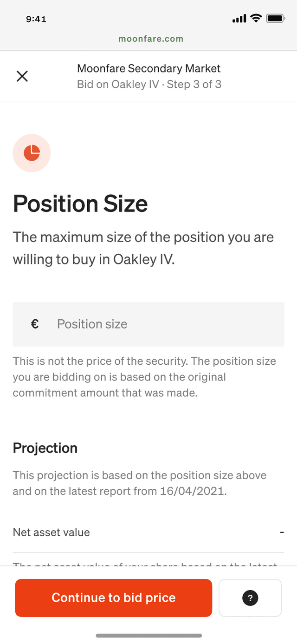Image resolution: width=297 pixels, height=644 pixels.
Task: Tap the Projection section heading
Action: [45, 448]
